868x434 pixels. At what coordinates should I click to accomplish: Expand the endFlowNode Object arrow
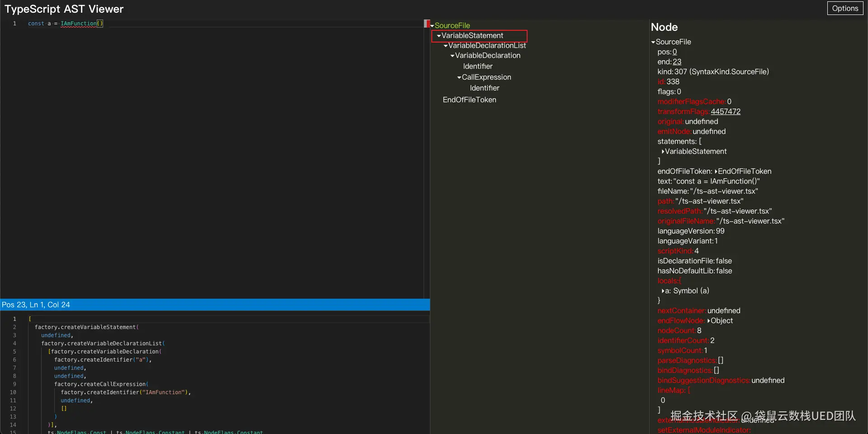[x=708, y=321]
